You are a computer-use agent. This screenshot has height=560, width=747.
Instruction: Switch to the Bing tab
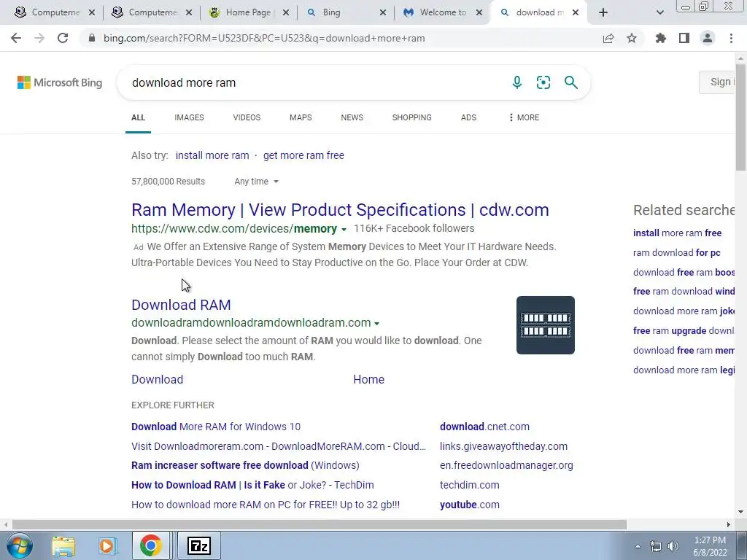click(x=345, y=12)
